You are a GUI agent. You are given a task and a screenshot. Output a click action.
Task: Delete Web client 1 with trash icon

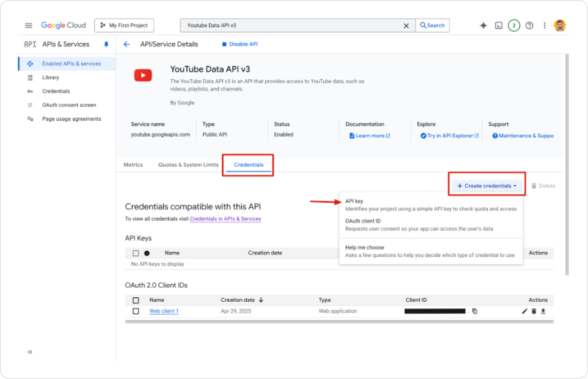point(534,311)
